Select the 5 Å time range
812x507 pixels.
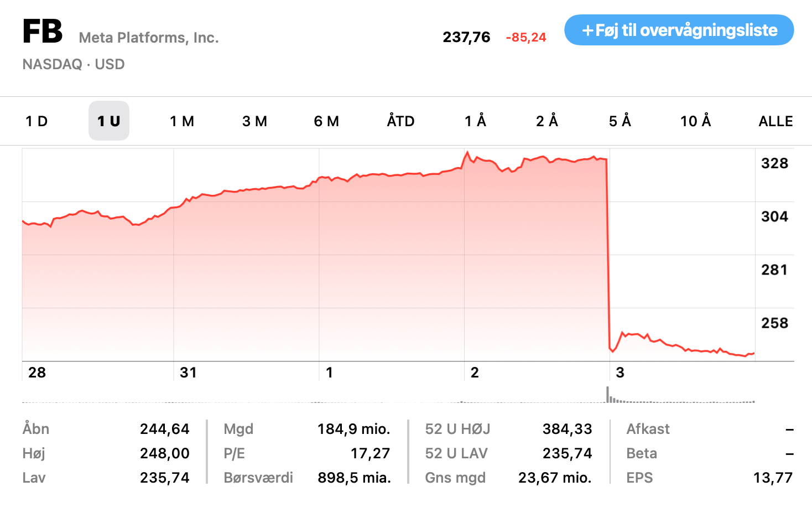pos(620,121)
